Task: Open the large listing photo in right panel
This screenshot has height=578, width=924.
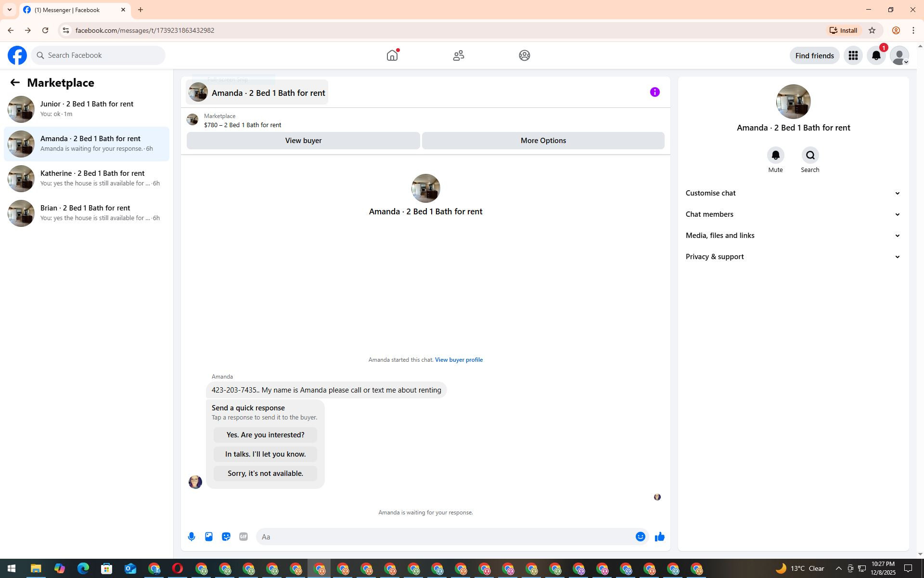Action: pyautogui.click(x=793, y=102)
